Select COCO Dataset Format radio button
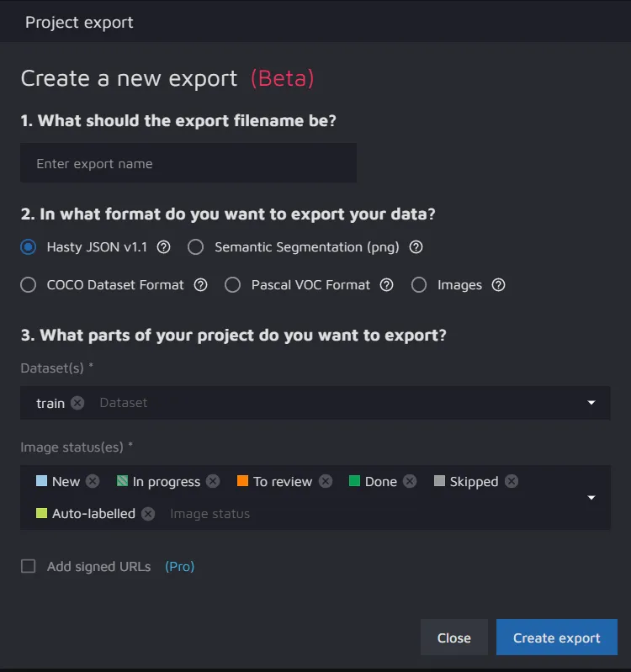The width and height of the screenshot is (631, 672). click(29, 285)
